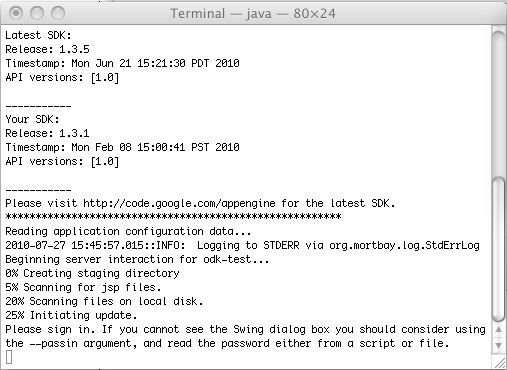Click the row of asterisks separator

173,217
